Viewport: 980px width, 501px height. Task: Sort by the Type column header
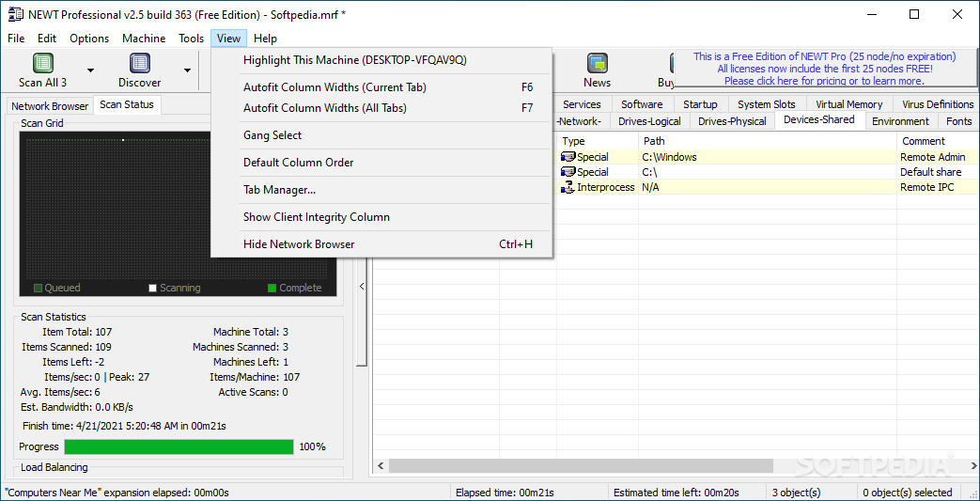tap(598, 141)
